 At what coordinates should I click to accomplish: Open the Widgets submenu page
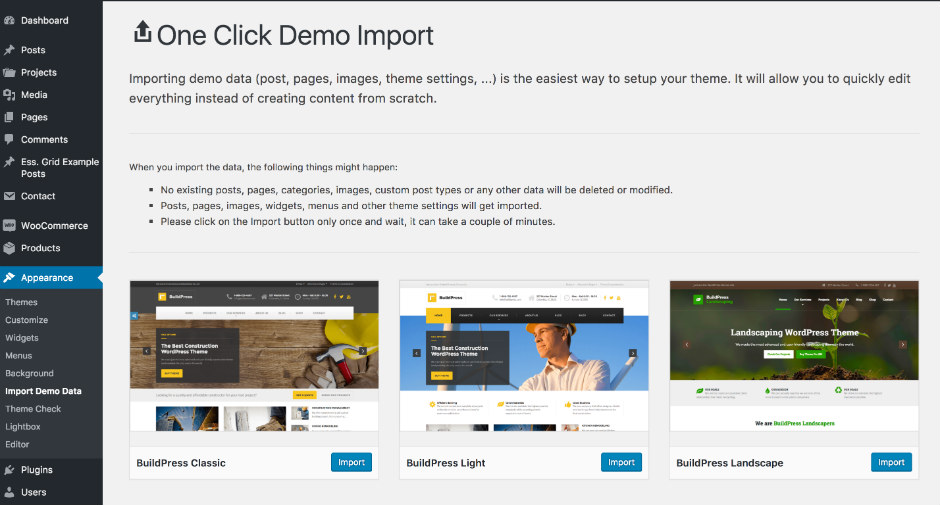tap(22, 338)
